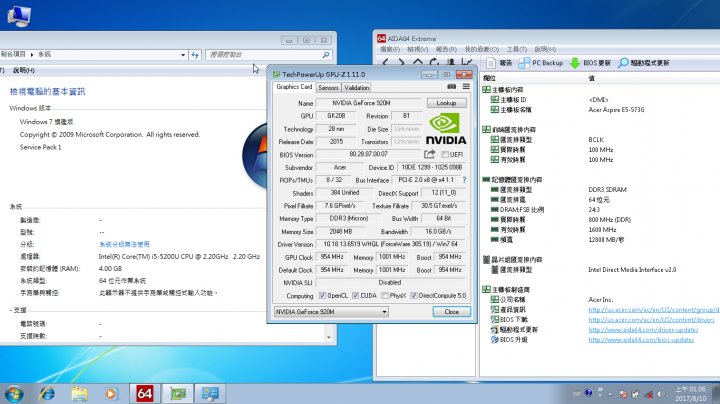Viewport: 720px width, 404px height.
Task: Go back in the AIDA64 toolbar
Action: click(x=386, y=62)
